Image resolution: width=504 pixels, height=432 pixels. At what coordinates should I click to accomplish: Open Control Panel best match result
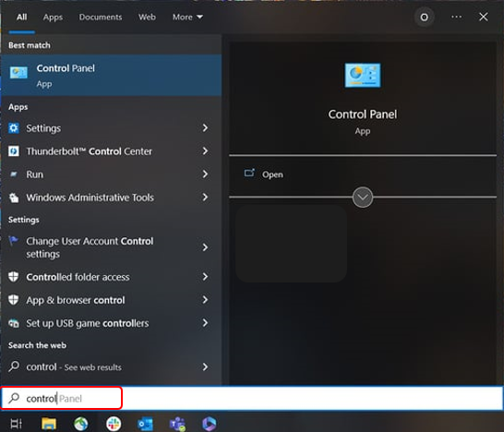pyautogui.click(x=111, y=75)
